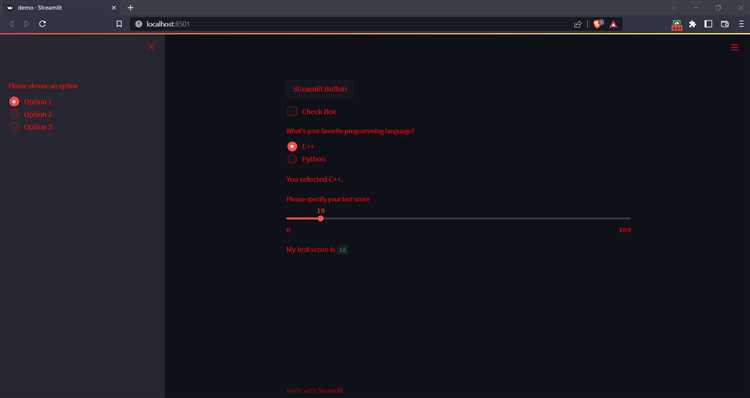750x398 pixels.
Task: Click the share icon in the address bar
Action: click(577, 24)
